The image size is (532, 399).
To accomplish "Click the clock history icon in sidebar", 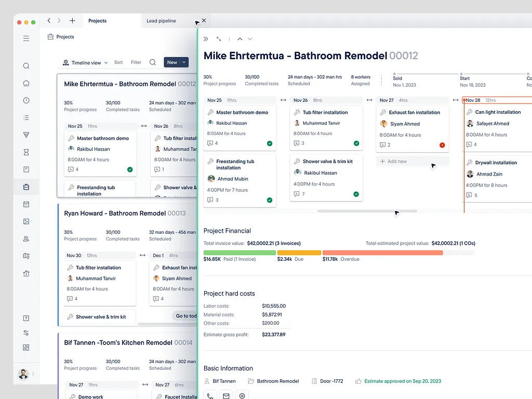I will coord(26,100).
